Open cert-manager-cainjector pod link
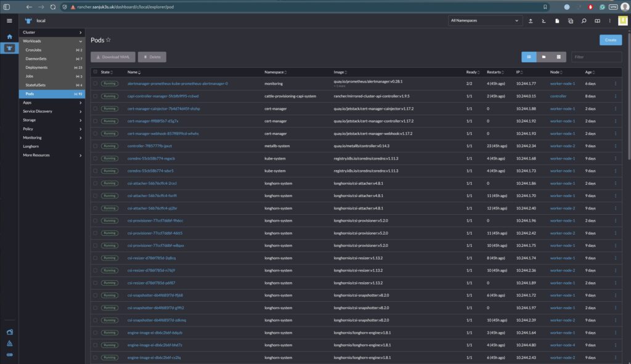The height and width of the screenshot is (364, 631). click(163, 108)
